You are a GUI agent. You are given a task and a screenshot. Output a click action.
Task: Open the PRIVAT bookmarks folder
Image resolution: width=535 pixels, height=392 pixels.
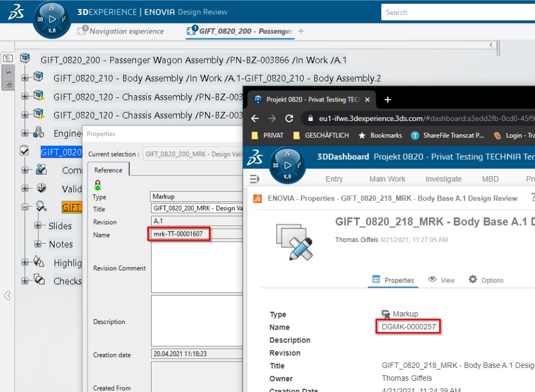(267, 135)
